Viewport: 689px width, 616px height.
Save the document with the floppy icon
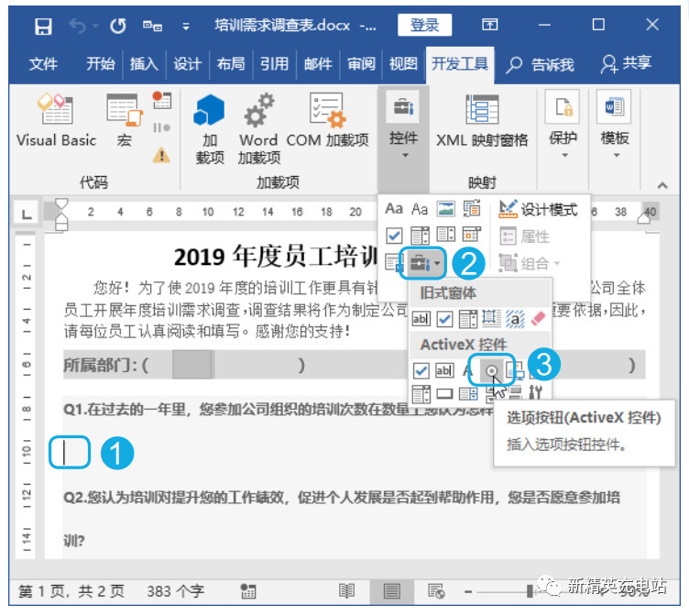(43, 27)
